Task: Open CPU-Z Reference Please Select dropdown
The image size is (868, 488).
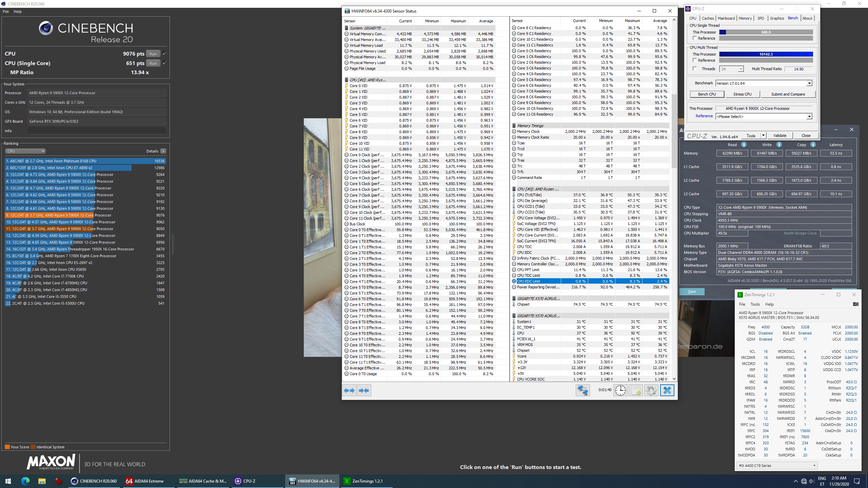Action: click(809, 117)
